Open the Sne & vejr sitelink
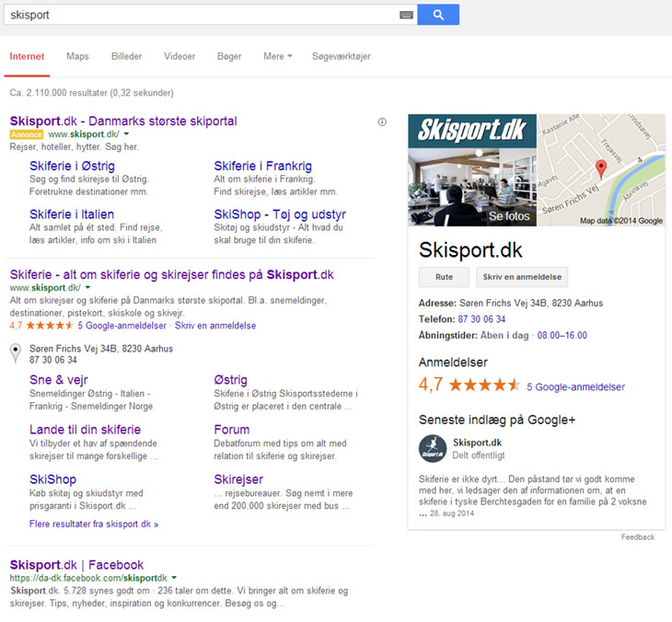Screen dimensions: 672x622 59,379
